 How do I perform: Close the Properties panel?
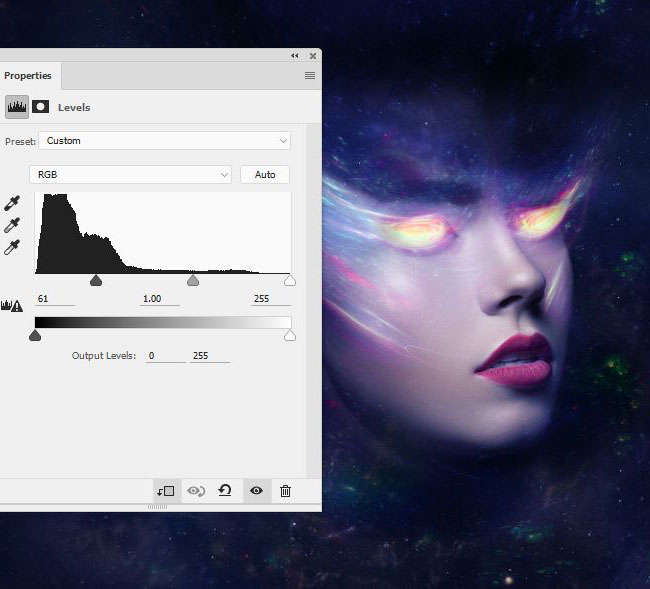point(313,56)
